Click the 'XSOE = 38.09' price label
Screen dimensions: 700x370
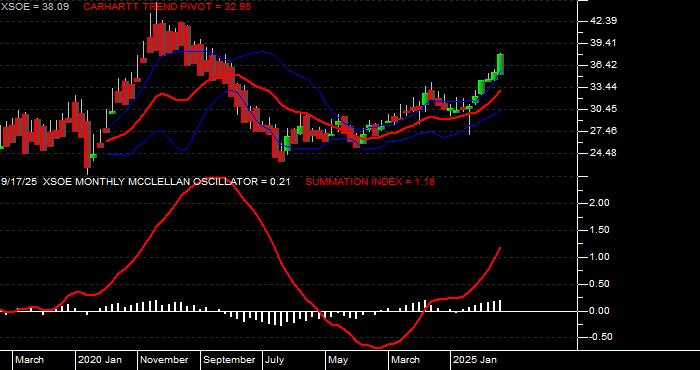pyautogui.click(x=35, y=7)
